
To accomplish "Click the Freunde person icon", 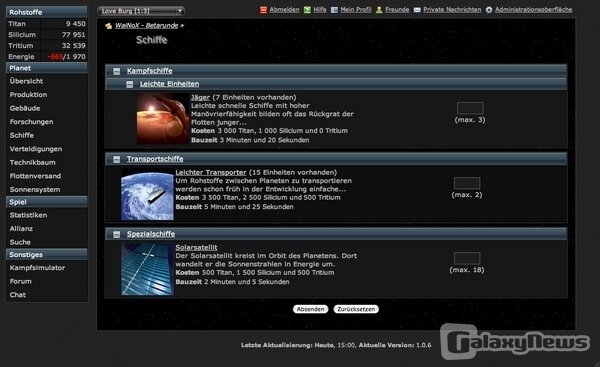I will (x=379, y=10).
